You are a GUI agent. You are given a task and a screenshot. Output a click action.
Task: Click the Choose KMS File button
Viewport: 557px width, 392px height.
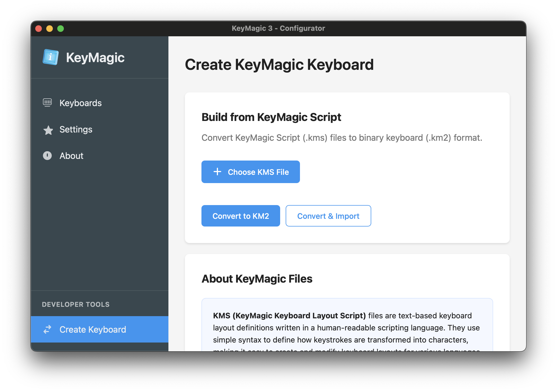250,172
